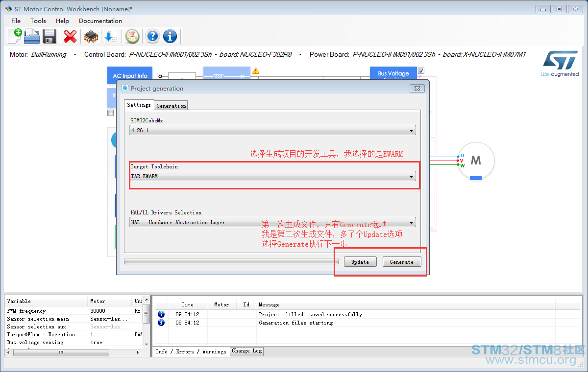Select the Change Log tab
The height and width of the screenshot is (372, 588).
pyautogui.click(x=247, y=351)
